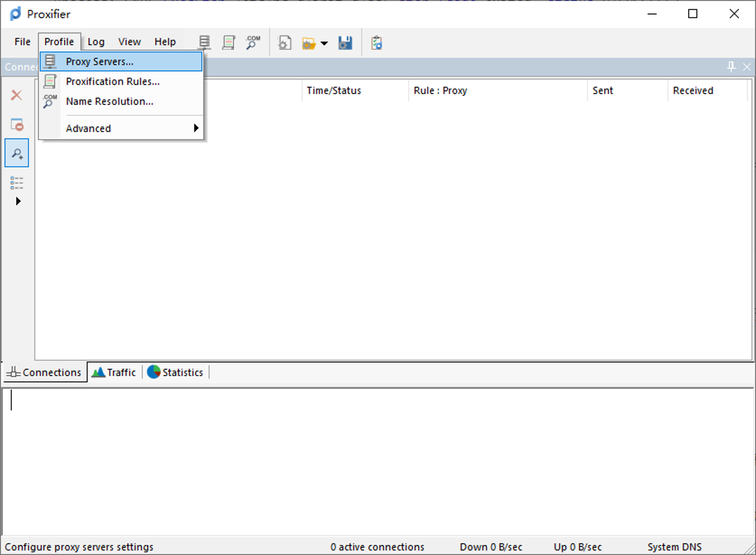Pin the Connections panel
This screenshot has height=555, width=756.
[x=731, y=67]
